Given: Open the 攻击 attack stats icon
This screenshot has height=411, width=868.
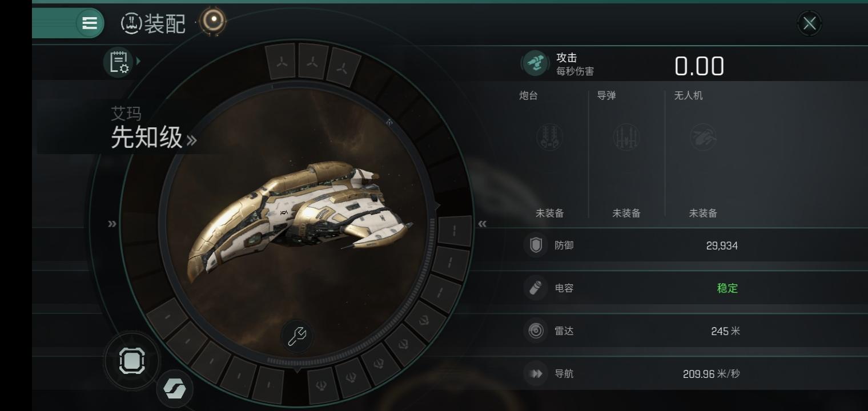Looking at the screenshot, I should click(536, 63).
